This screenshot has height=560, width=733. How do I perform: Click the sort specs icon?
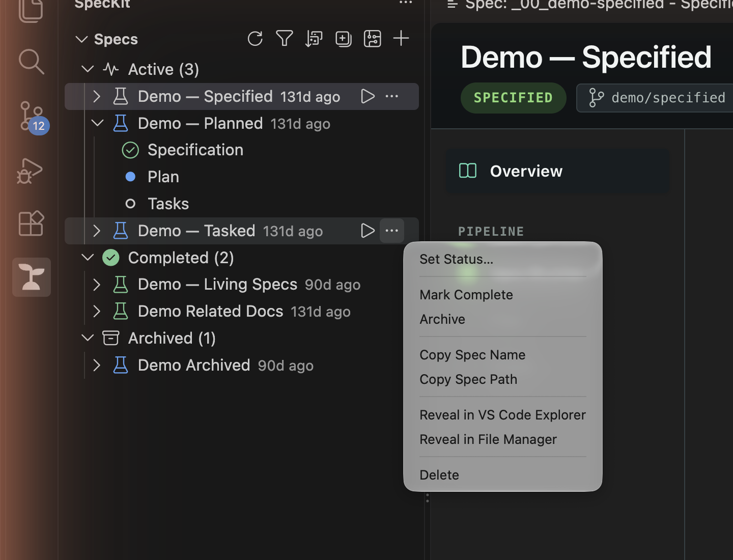point(314,39)
